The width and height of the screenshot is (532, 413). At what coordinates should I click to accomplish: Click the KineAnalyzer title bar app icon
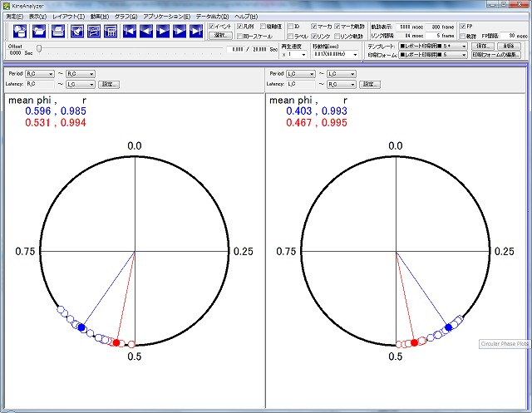(x=7, y=6)
